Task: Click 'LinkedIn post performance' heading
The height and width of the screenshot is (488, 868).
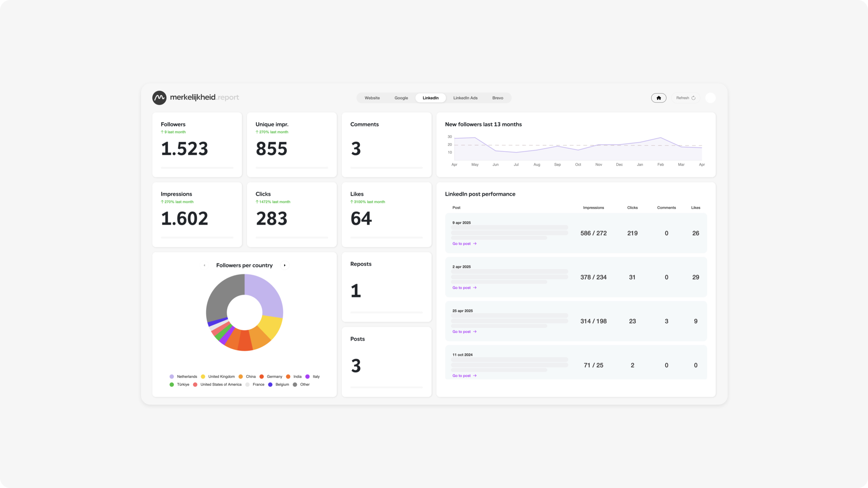Action: pyautogui.click(x=480, y=194)
